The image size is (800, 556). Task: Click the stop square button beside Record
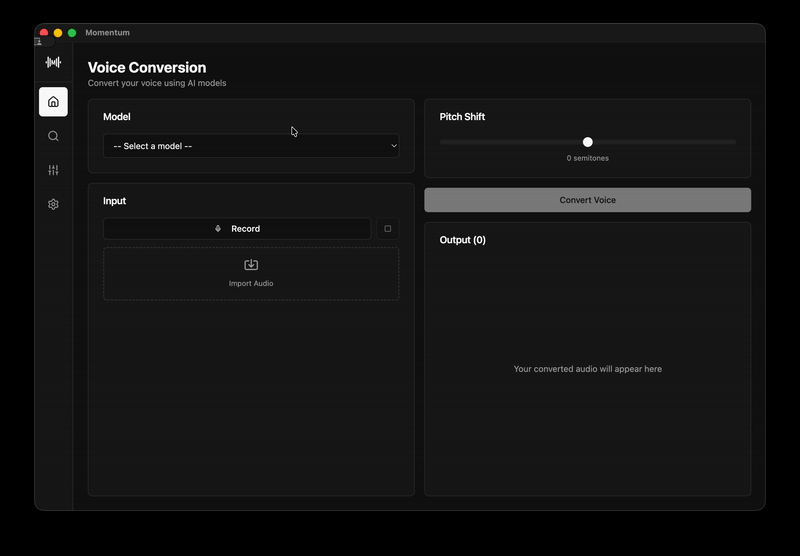(x=388, y=229)
